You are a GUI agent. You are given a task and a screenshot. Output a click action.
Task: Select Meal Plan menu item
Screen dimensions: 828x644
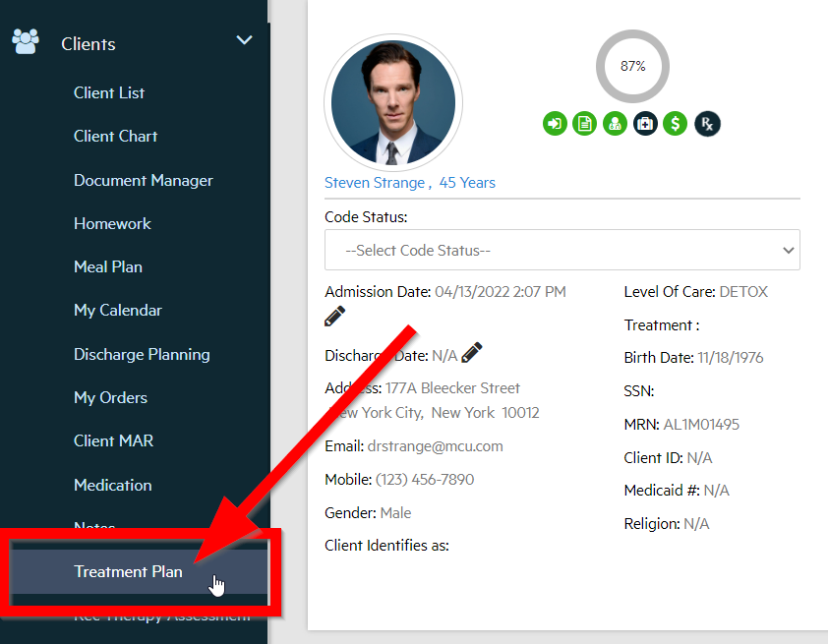[x=108, y=266]
